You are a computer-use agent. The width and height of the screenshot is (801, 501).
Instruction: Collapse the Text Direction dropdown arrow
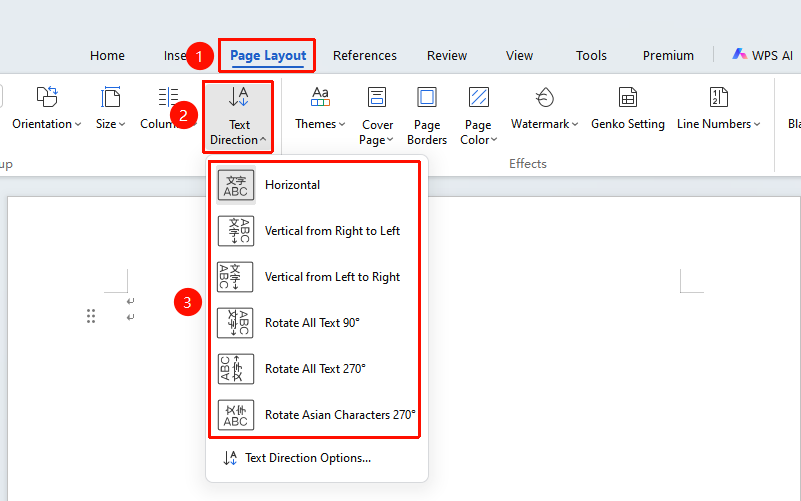tap(263, 139)
